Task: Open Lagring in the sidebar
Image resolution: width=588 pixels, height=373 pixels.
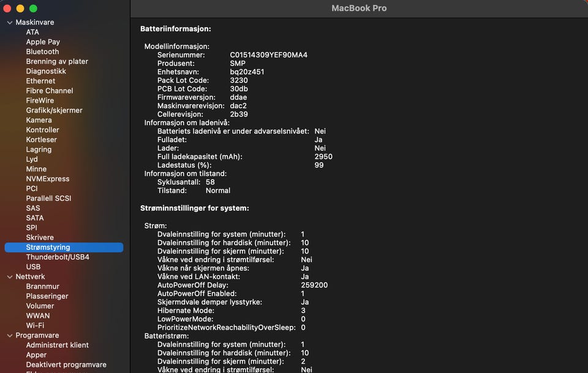Action: tap(39, 149)
